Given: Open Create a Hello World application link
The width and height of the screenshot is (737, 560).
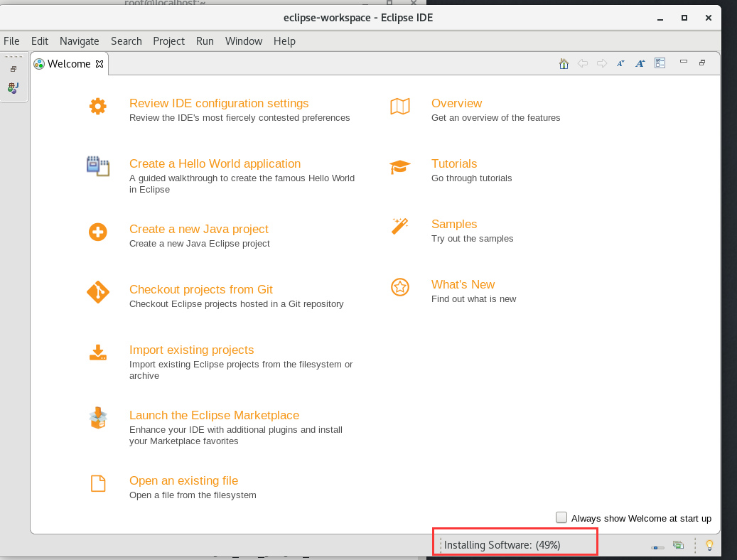Looking at the screenshot, I should click(215, 163).
